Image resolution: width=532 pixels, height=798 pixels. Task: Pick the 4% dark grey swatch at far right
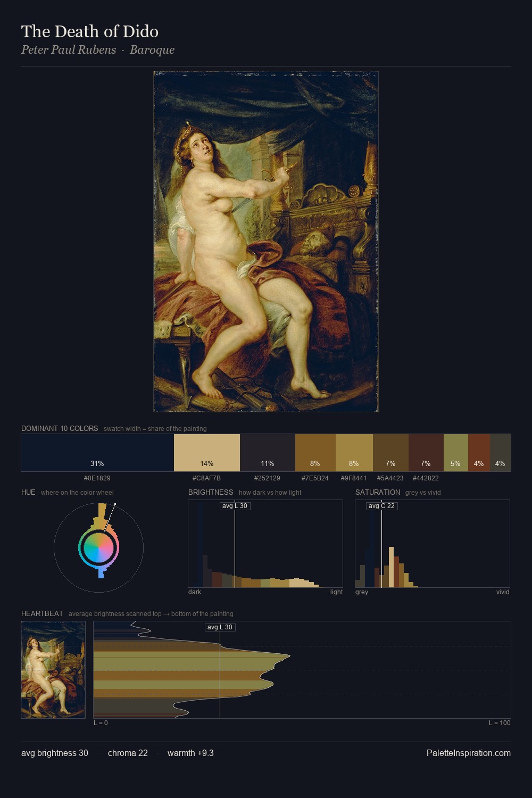pos(500,453)
